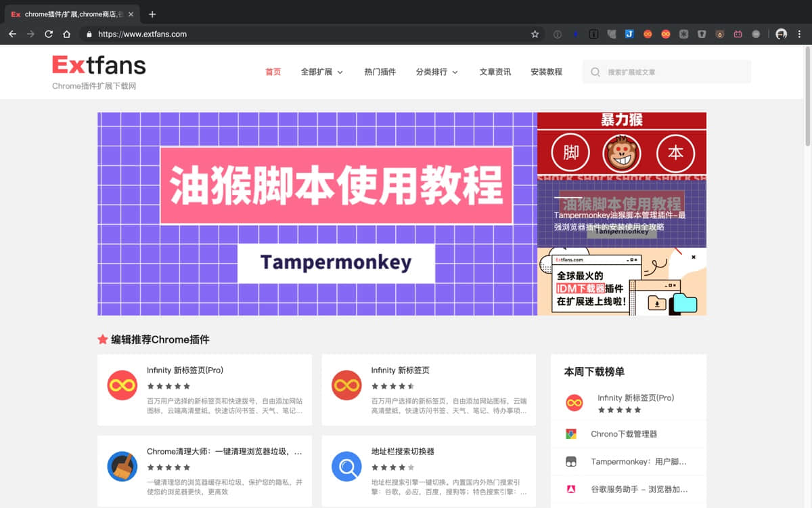Click the Infinity extension icon in browser toolbar
Screen dimensions: 812x508
click(x=648, y=34)
